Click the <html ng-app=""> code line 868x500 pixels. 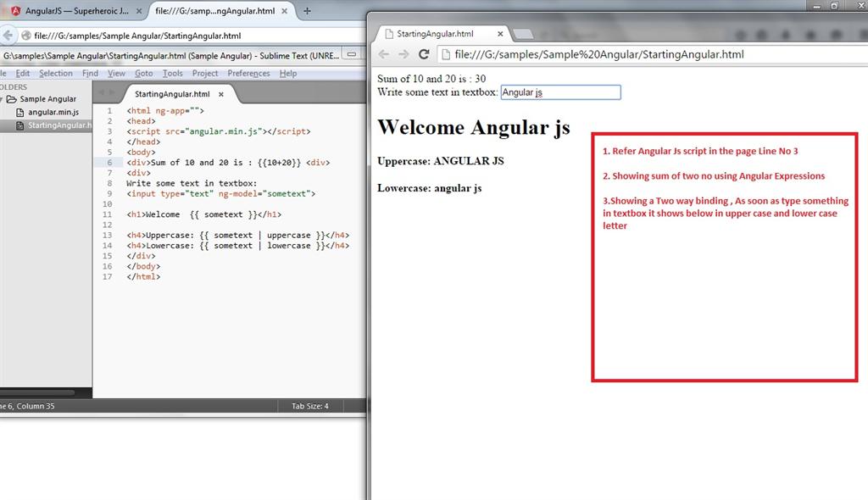(165, 111)
